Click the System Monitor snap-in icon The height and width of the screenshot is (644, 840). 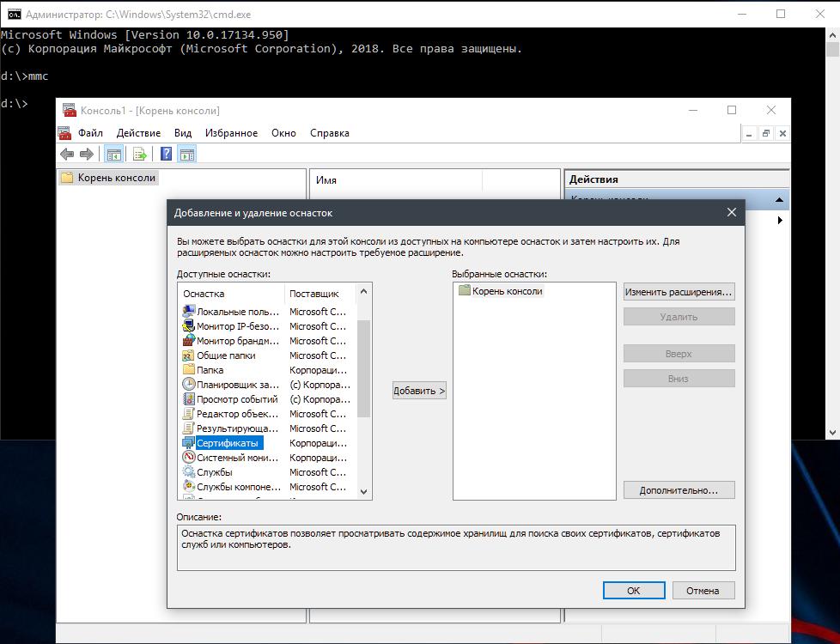pos(188,458)
